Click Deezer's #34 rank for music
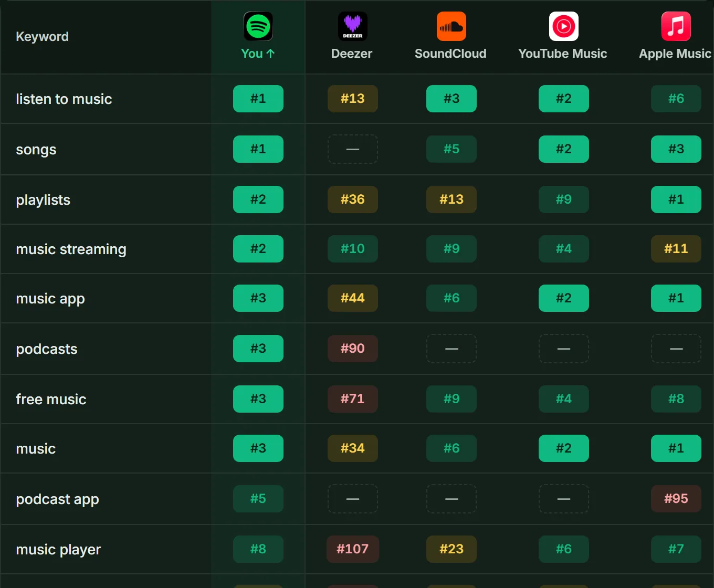The width and height of the screenshot is (714, 588). tap(353, 448)
